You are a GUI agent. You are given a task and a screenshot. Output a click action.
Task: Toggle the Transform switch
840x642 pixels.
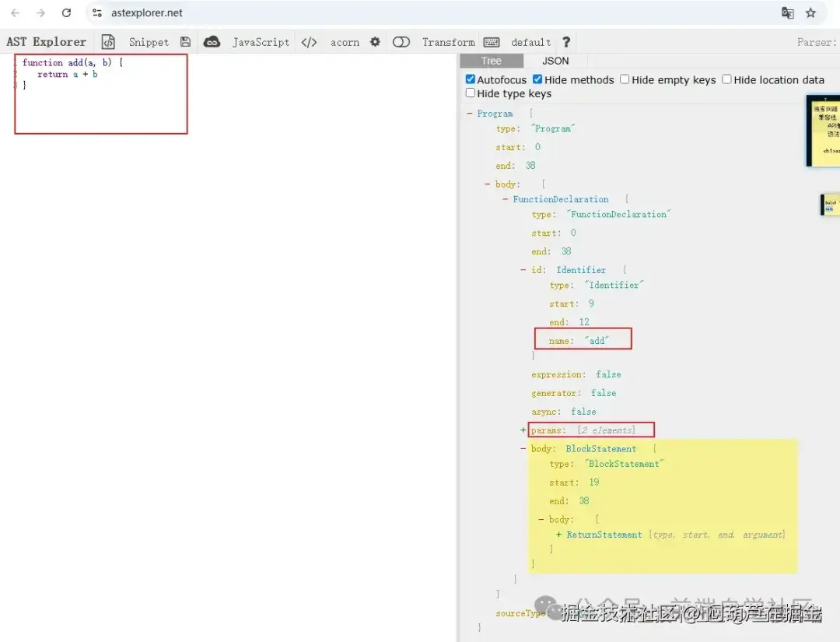tap(401, 42)
